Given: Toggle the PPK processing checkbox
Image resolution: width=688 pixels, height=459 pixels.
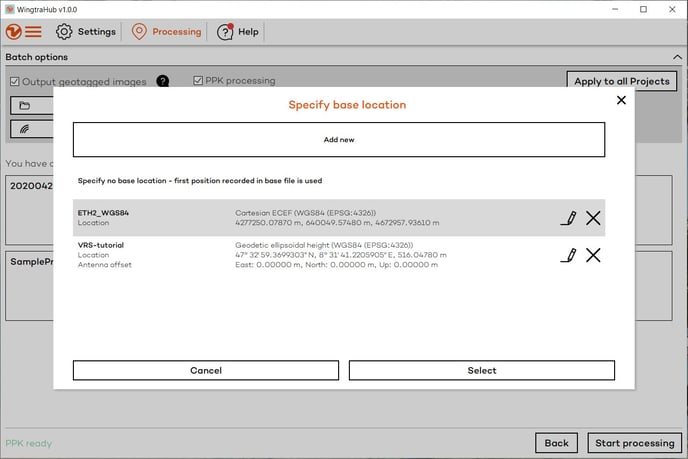Looking at the screenshot, I should (x=198, y=81).
